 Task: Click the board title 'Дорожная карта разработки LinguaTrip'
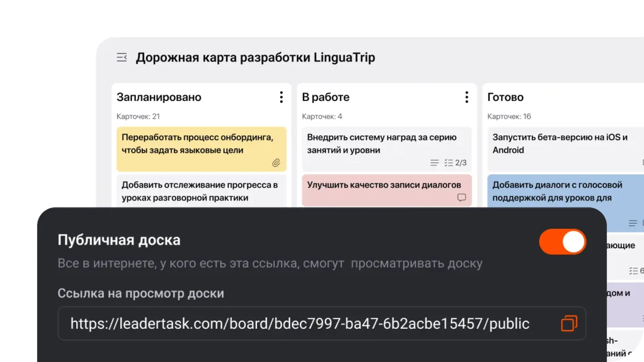tap(257, 57)
